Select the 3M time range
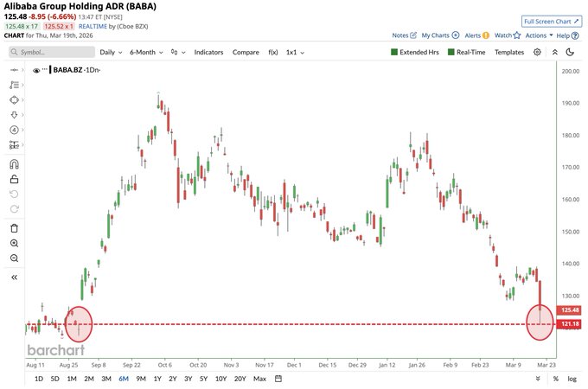The width and height of the screenshot is (588, 389). coord(106,379)
